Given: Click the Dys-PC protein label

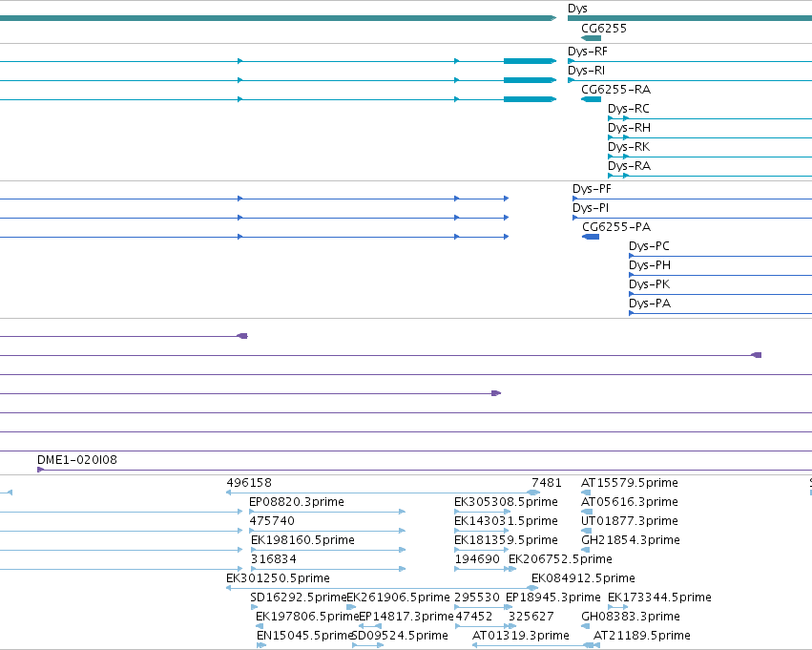Looking at the screenshot, I should (649, 246).
